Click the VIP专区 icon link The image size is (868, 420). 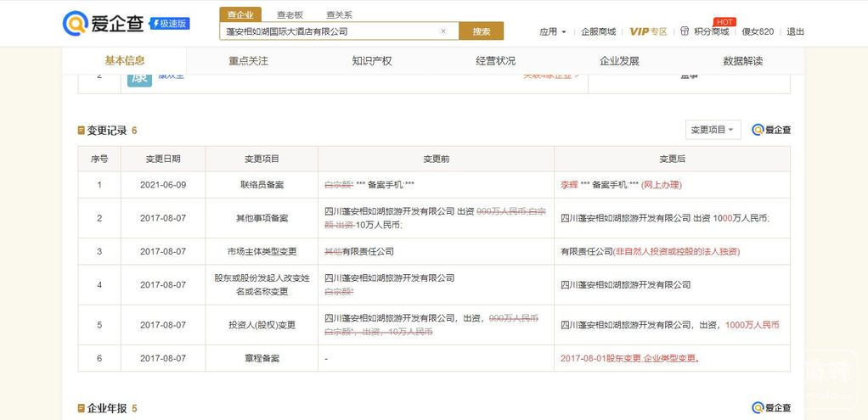point(648,31)
